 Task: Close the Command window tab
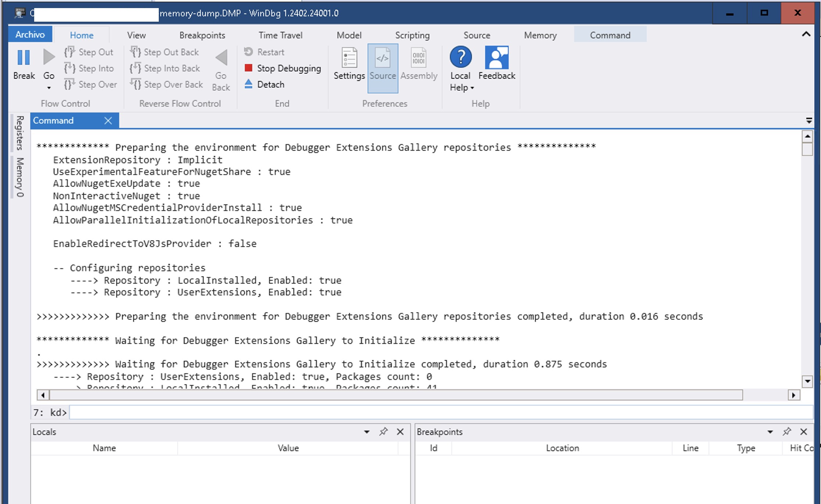108,120
